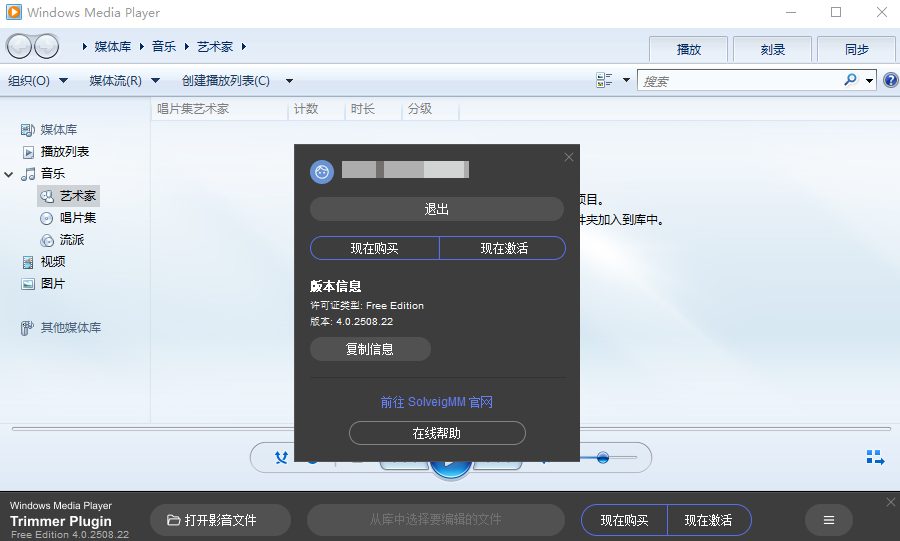
Task: Click 音乐 in the breadcrumb
Action: click(164, 46)
